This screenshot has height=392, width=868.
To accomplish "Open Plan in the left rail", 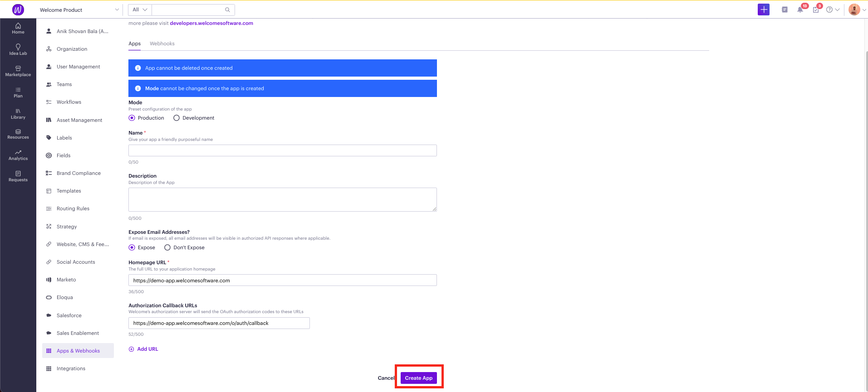I will (x=18, y=92).
